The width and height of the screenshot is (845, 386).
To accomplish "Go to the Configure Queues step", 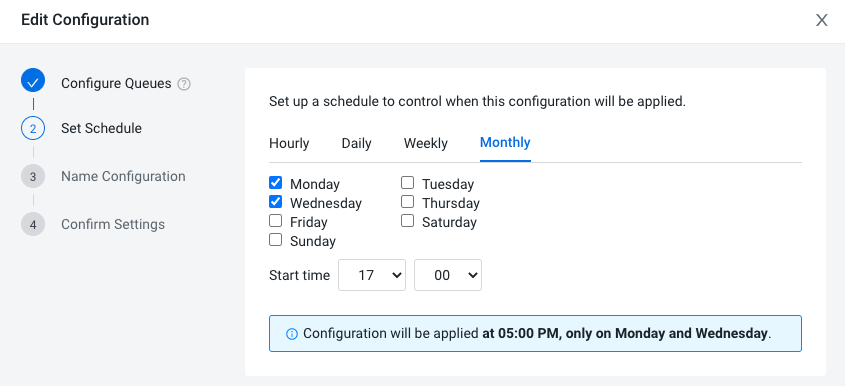I will pos(116,84).
